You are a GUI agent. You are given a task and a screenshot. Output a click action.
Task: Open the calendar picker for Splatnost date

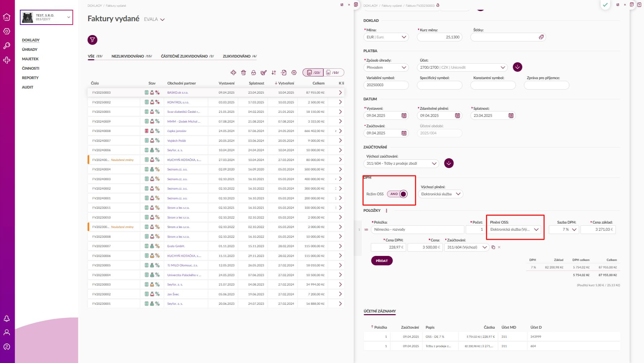pyautogui.click(x=511, y=115)
